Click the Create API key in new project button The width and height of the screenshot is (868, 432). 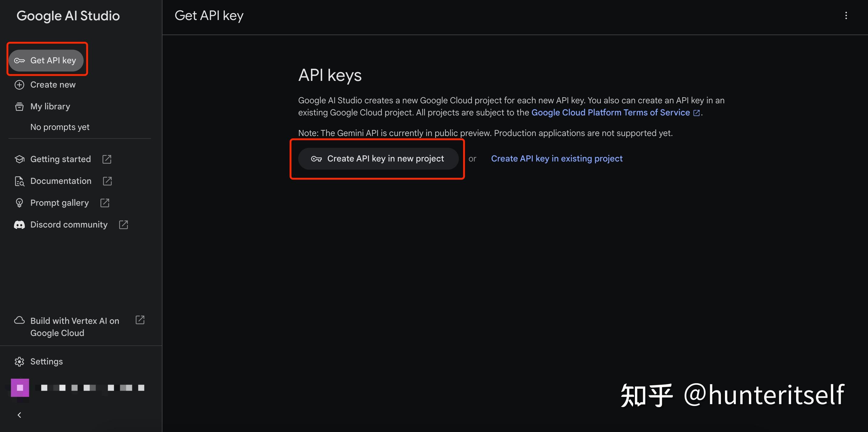tap(378, 158)
